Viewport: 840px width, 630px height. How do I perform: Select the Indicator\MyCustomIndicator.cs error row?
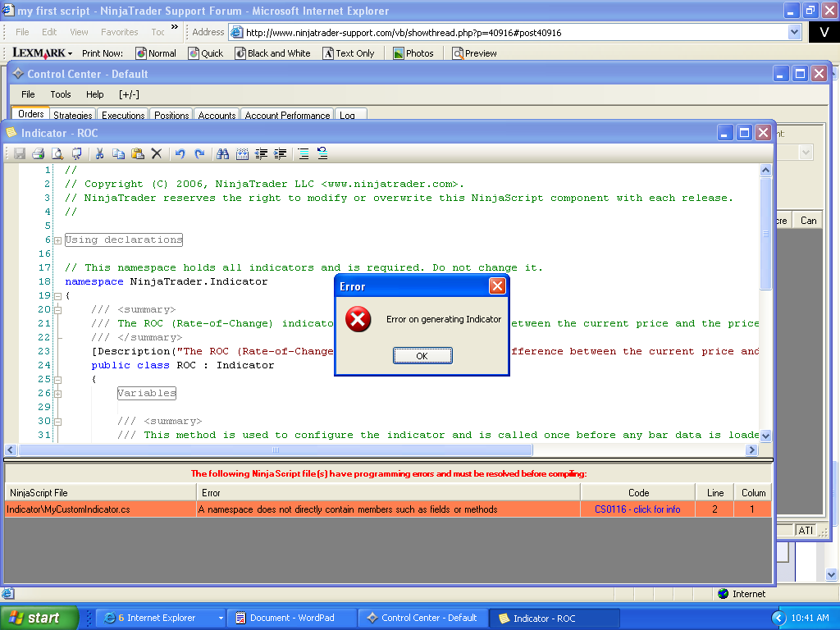(x=388, y=509)
